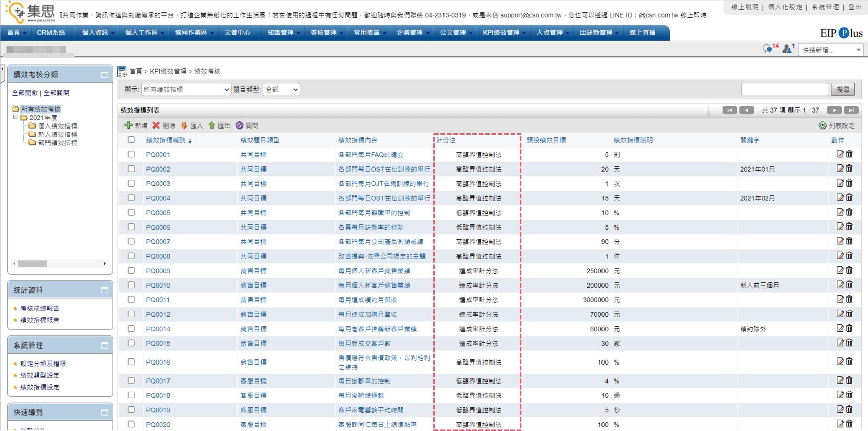Check the PQ0003 row checkbox
868x431 pixels.
coord(131,183)
